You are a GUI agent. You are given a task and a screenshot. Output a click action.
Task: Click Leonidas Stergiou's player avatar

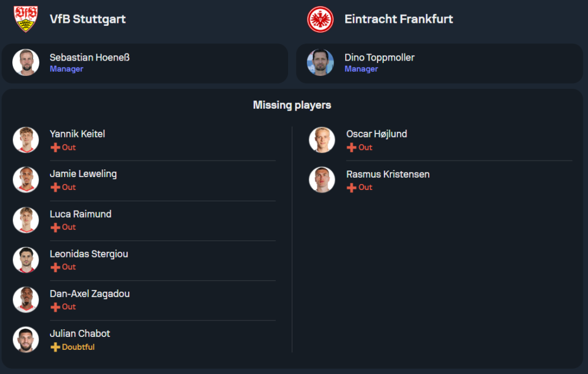[26, 260]
